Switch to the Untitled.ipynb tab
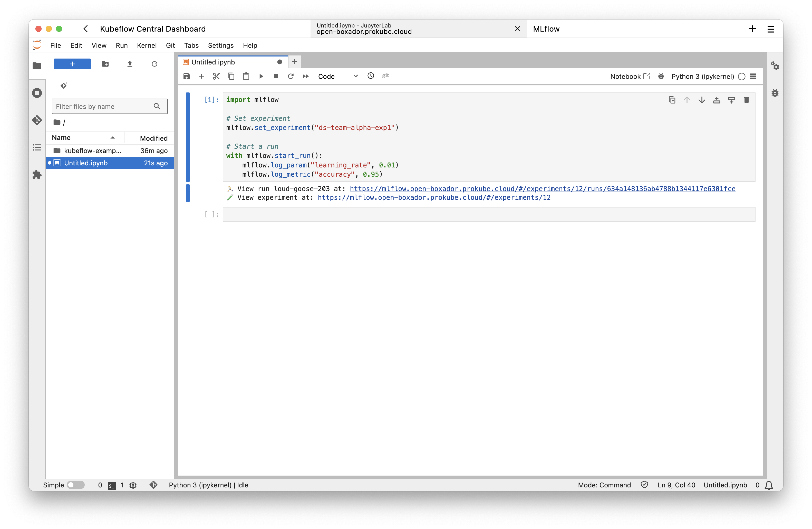This screenshot has width=812, height=529. 213,62
